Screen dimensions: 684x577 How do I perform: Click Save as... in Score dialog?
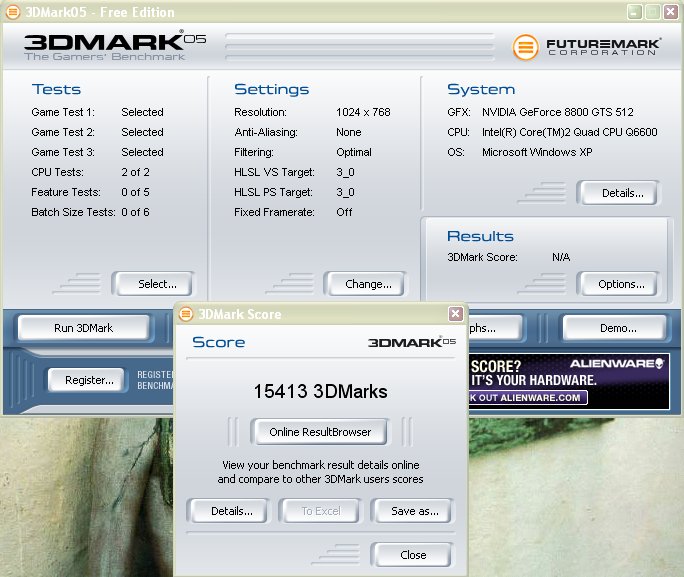412,511
